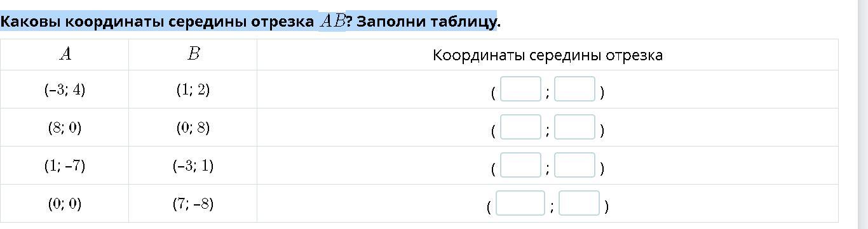Select y-coordinate field in the (8; 0) row
This screenshot has width=868, height=229.
click(574, 128)
